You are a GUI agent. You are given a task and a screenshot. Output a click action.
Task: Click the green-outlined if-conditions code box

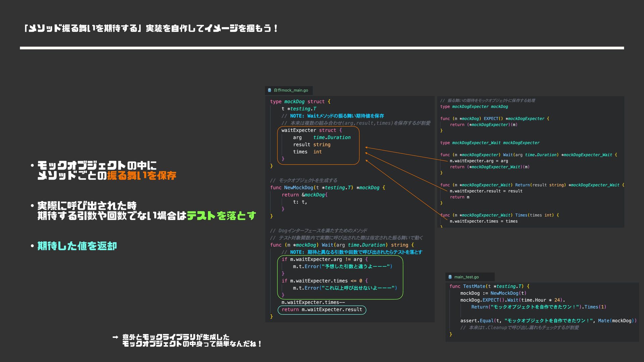[x=340, y=277]
